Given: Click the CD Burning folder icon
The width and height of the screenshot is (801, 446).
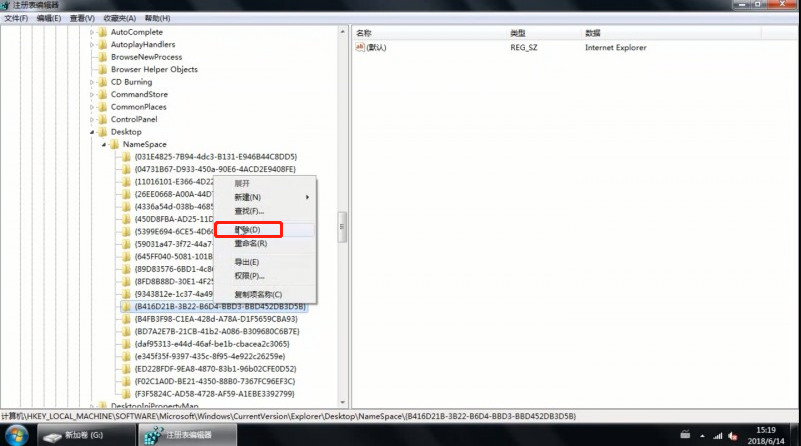Looking at the screenshot, I should click(x=102, y=82).
